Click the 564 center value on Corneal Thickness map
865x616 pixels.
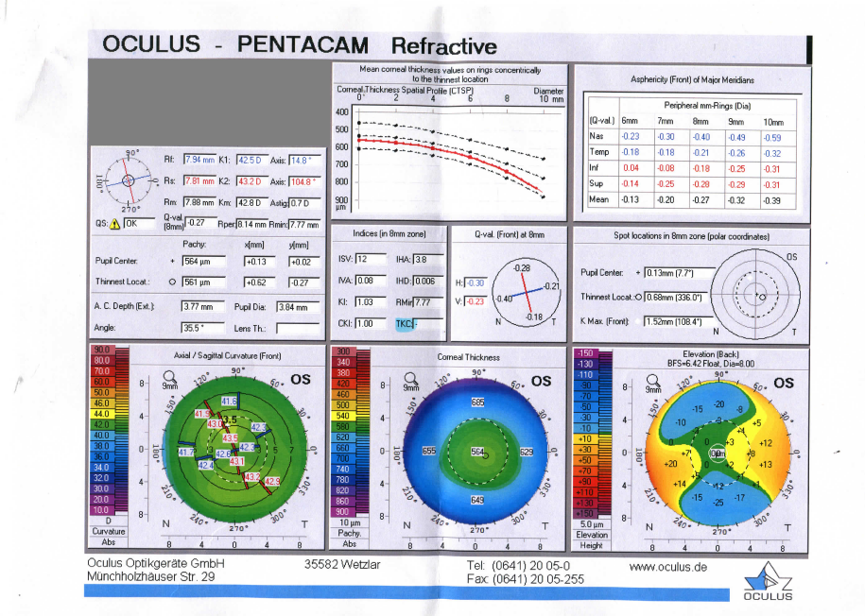tap(480, 453)
